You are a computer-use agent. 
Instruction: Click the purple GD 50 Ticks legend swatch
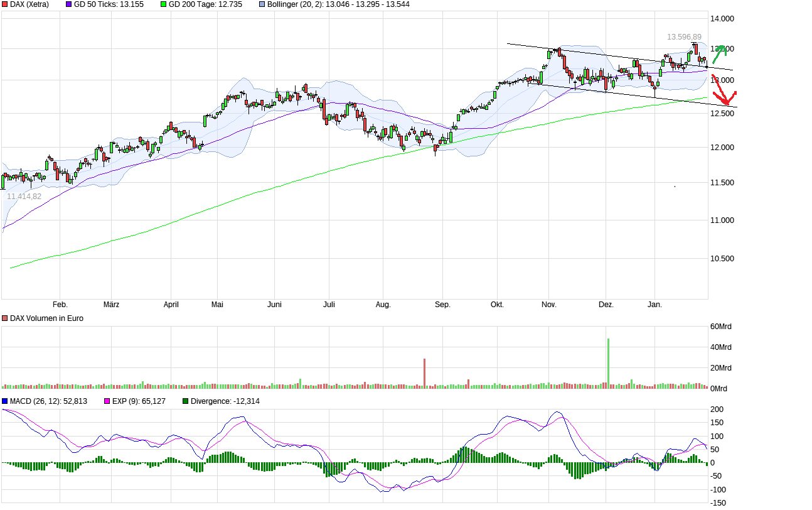point(69,4)
